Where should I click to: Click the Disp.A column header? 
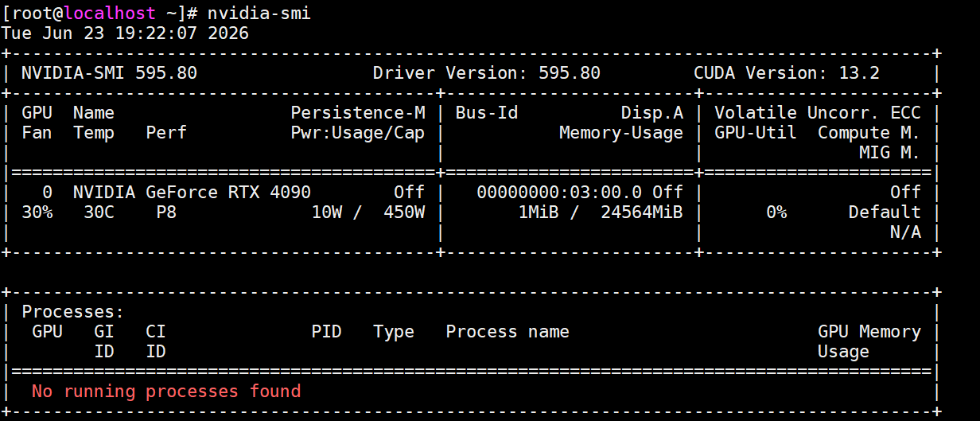tap(652, 113)
